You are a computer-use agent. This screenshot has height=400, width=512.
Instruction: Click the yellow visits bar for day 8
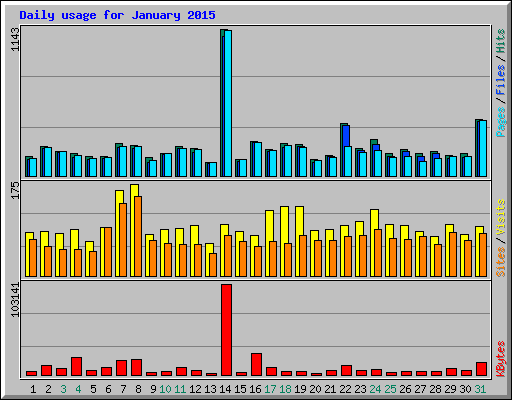[135, 230]
